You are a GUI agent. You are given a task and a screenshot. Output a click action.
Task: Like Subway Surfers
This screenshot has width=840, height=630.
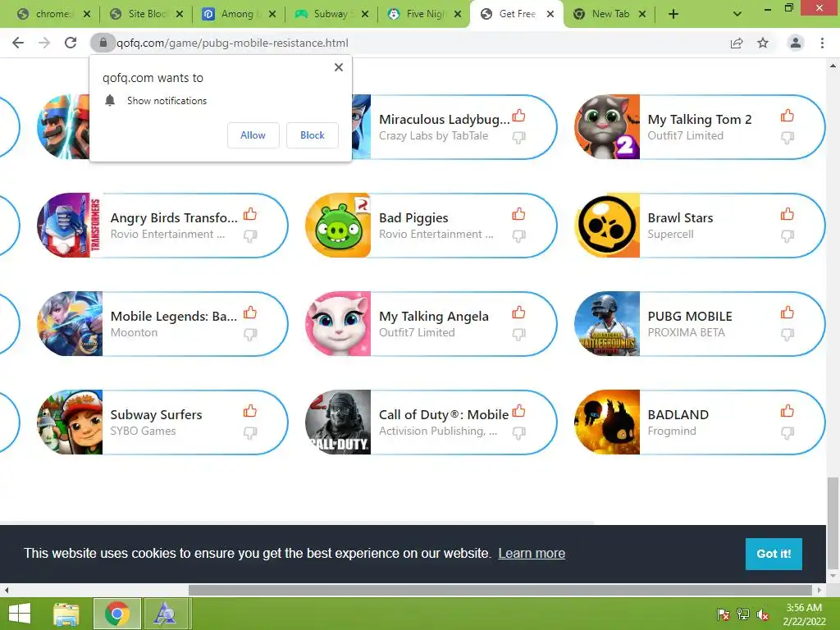tap(250, 411)
